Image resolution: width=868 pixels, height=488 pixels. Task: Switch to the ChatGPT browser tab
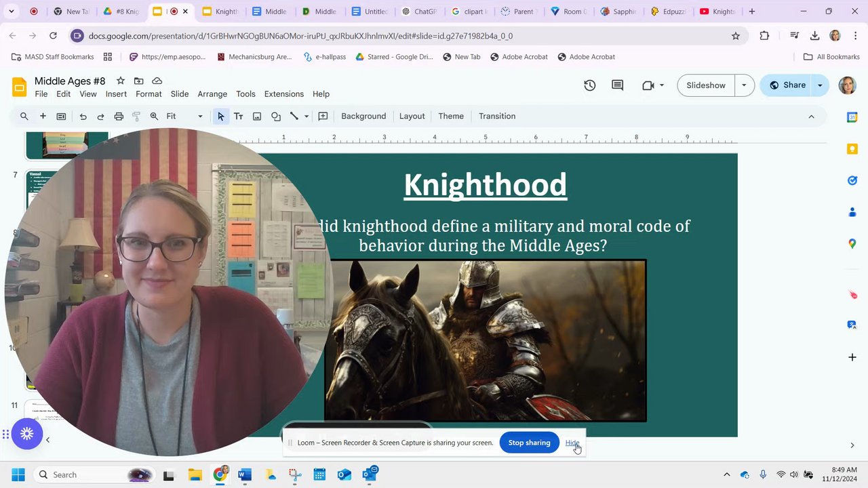click(419, 12)
